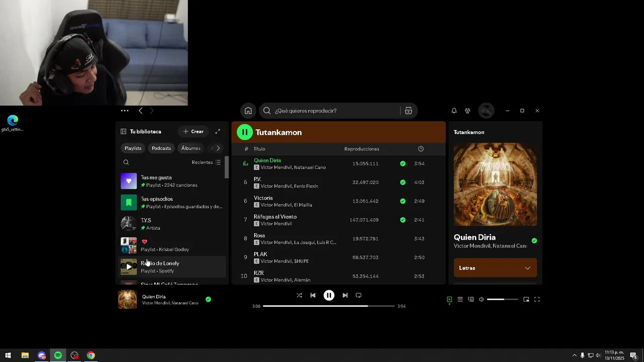This screenshot has height=362, width=644.
Task: Seek on the song progress bar
Action: 329,306
